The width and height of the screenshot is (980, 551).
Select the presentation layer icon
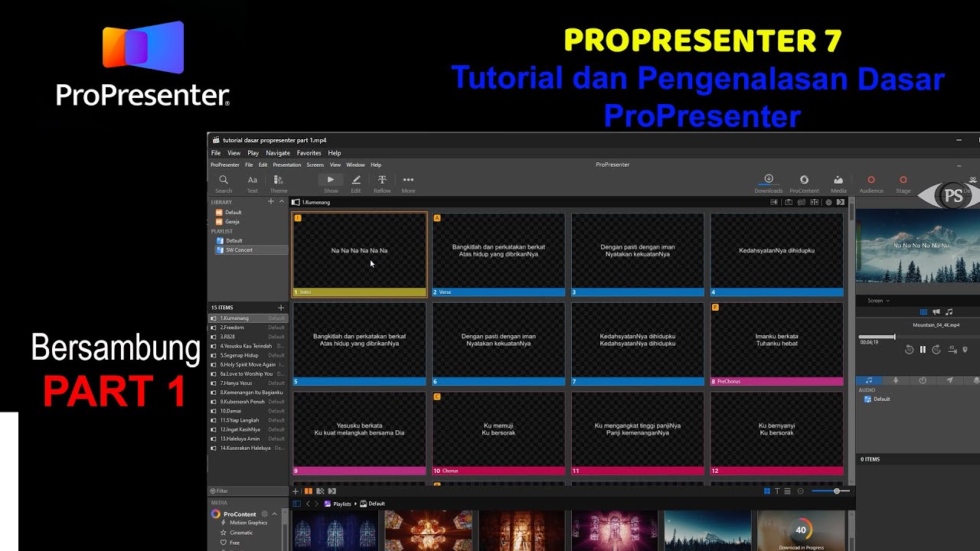(x=923, y=312)
